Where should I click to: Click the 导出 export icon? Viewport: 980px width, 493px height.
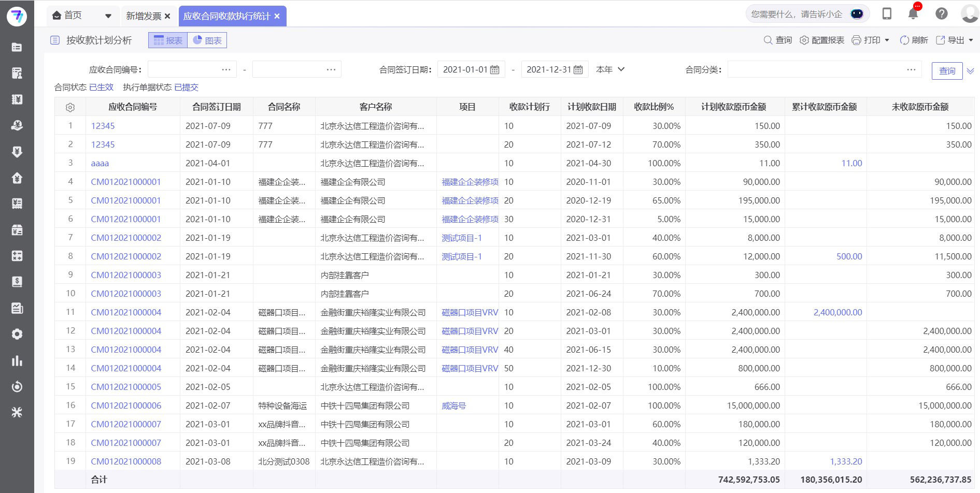click(940, 39)
